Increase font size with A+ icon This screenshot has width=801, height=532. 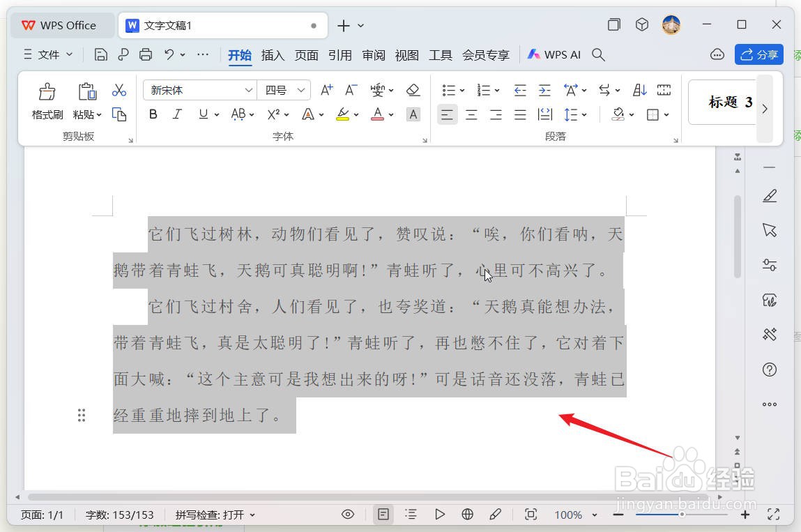click(326, 91)
